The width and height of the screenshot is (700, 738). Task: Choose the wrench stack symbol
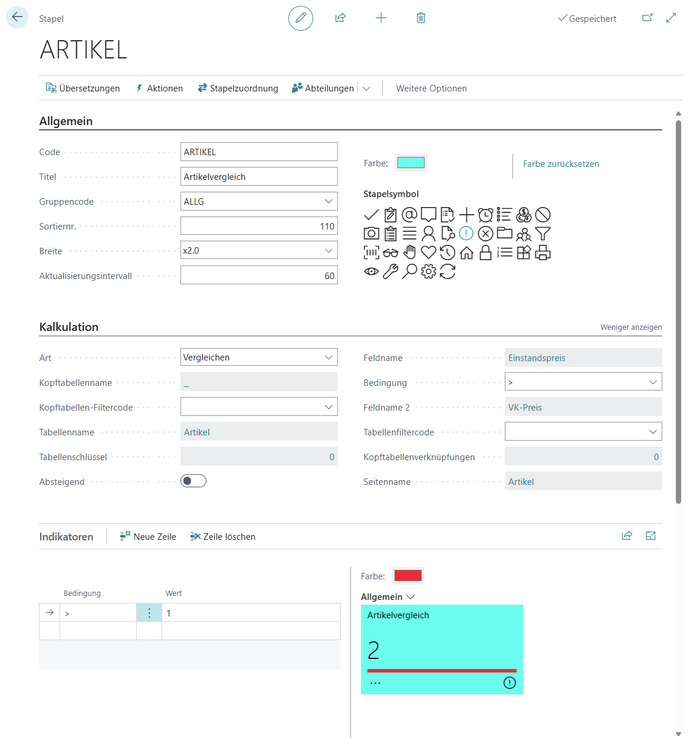(x=390, y=271)
